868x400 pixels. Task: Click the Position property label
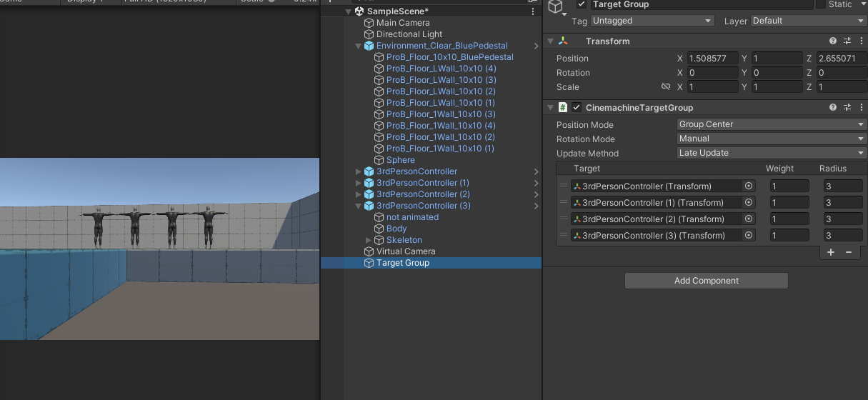coord(572,59)
